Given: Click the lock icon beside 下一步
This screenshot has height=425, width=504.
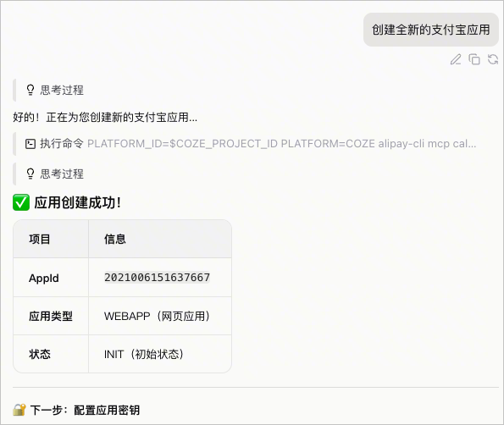Looking at the screenshot, I should 19,410.
